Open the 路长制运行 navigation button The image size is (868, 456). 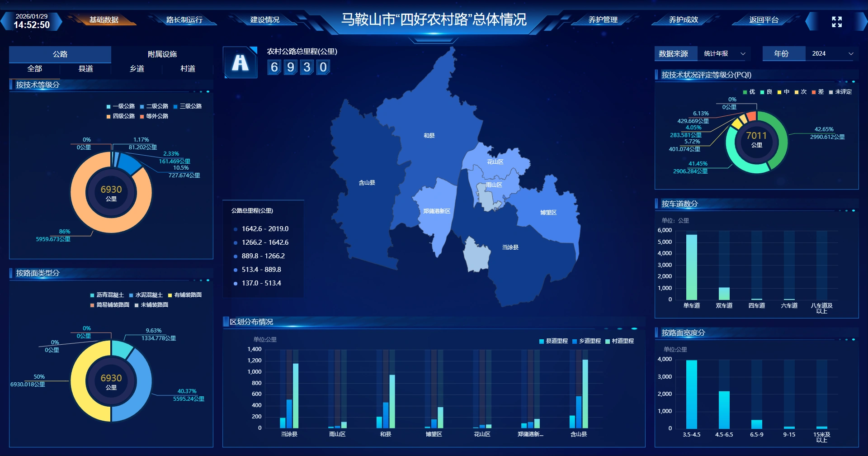[184, 20]
